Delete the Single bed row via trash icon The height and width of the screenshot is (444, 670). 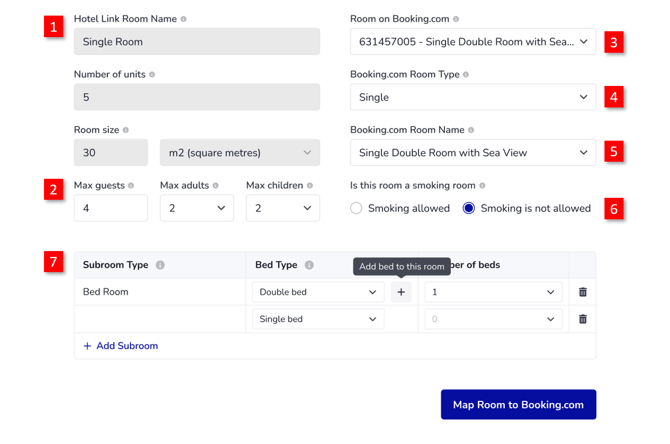point(583,319)
